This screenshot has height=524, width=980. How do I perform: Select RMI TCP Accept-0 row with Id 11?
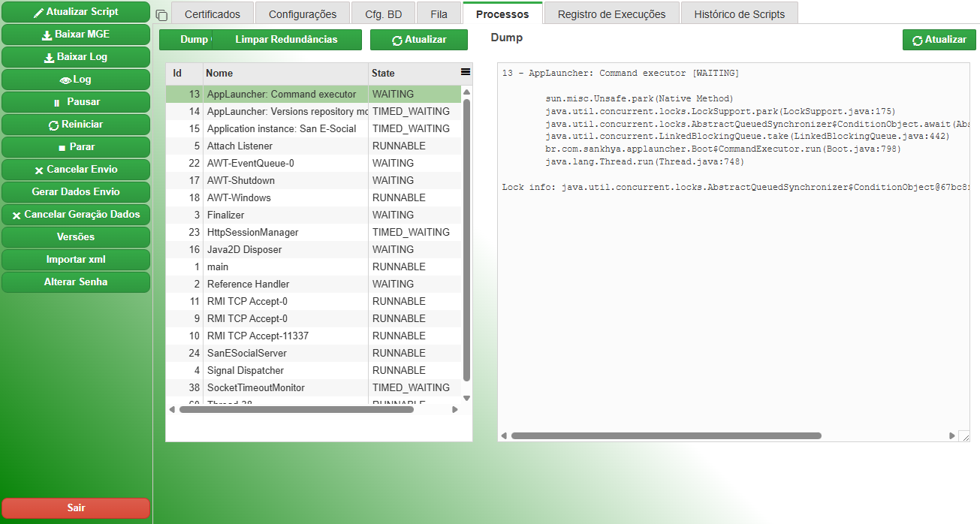[x=314, y=302]
